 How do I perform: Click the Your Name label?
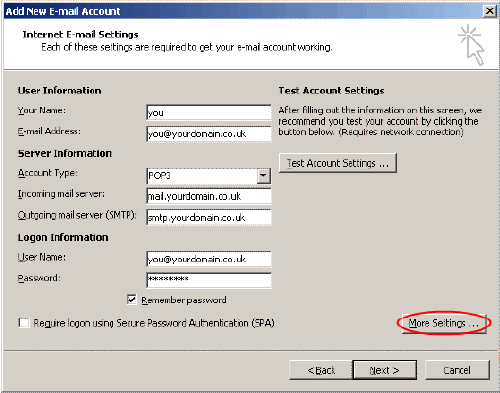click(x=42, y=110)
